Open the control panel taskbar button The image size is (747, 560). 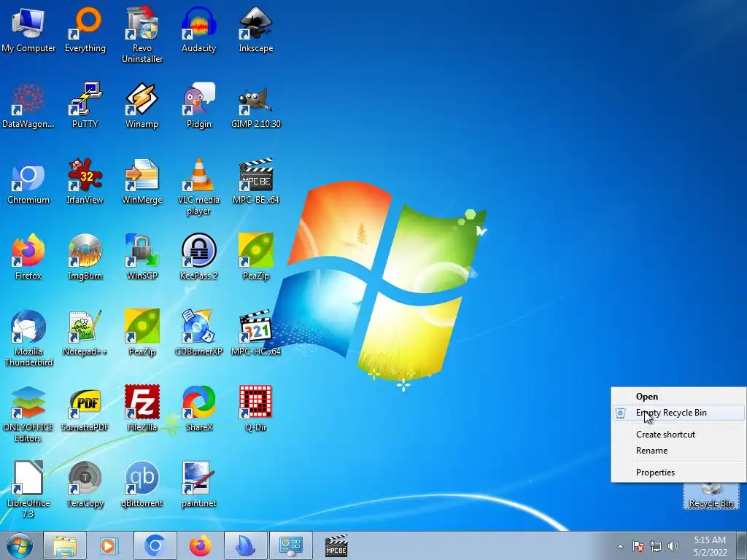(x=291, y=545)
